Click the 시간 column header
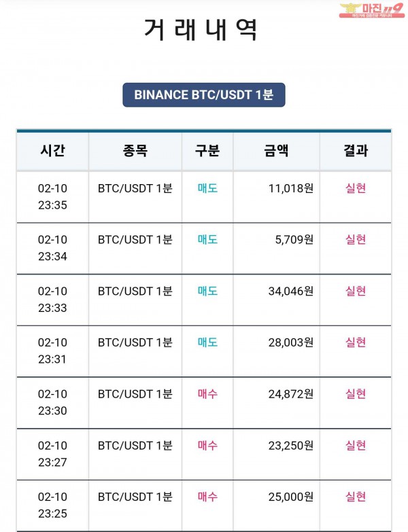The height and width of the screenshot is (532, 408). tap(52, 151)
